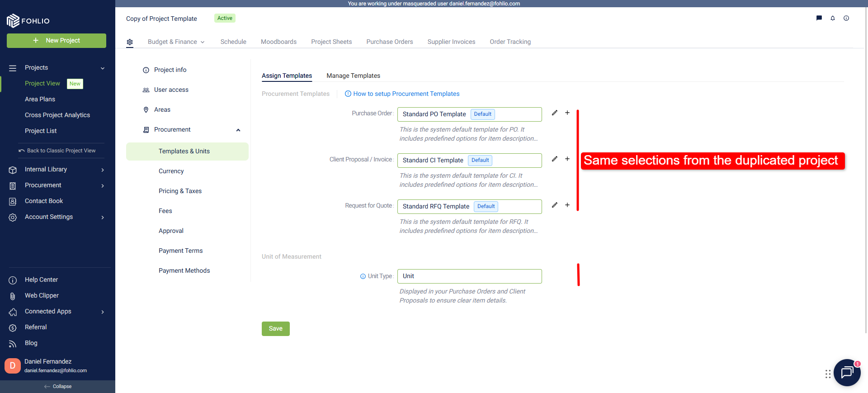Open the notifications bell
Screen dimensions: 868x393
832,18
